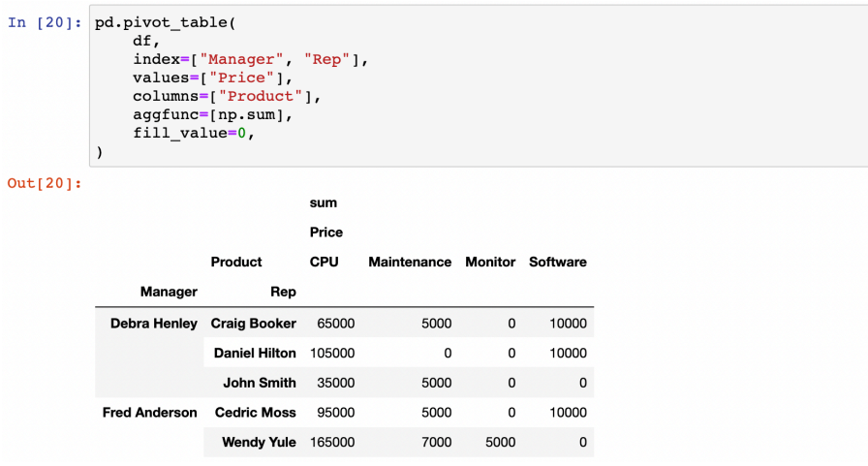Click Daniel Hilton's CPU value 105000
Screen dimensions: 868x466
coord(332,354)
